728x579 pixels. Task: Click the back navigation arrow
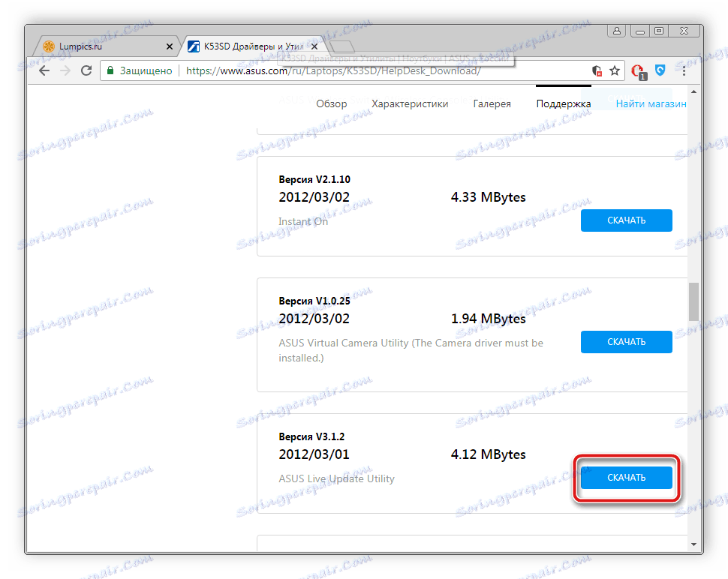point(44,70)
